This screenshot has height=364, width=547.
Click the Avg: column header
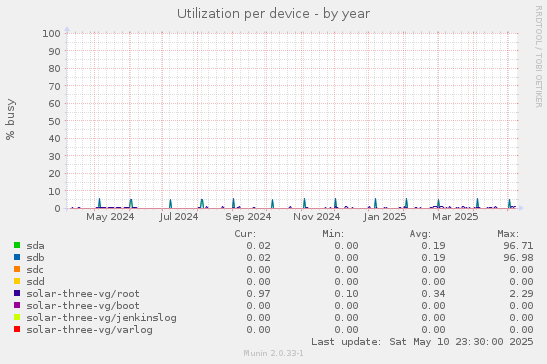tap(420, 233)
